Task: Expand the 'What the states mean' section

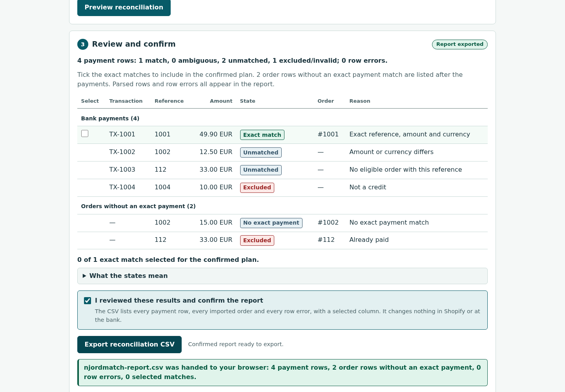Action: tap(282, 276)
